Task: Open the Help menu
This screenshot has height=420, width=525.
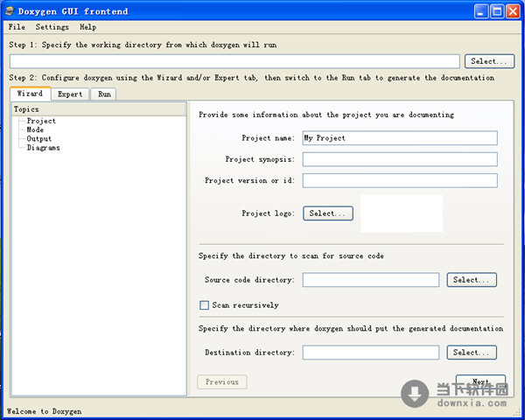Action: pos(88,27)
